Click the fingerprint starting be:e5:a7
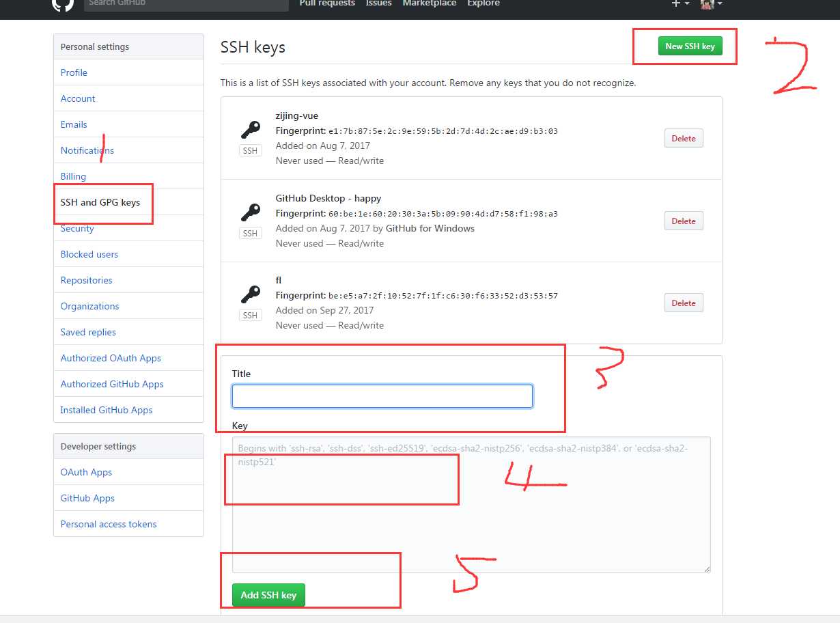 click(x=443, y=296)
